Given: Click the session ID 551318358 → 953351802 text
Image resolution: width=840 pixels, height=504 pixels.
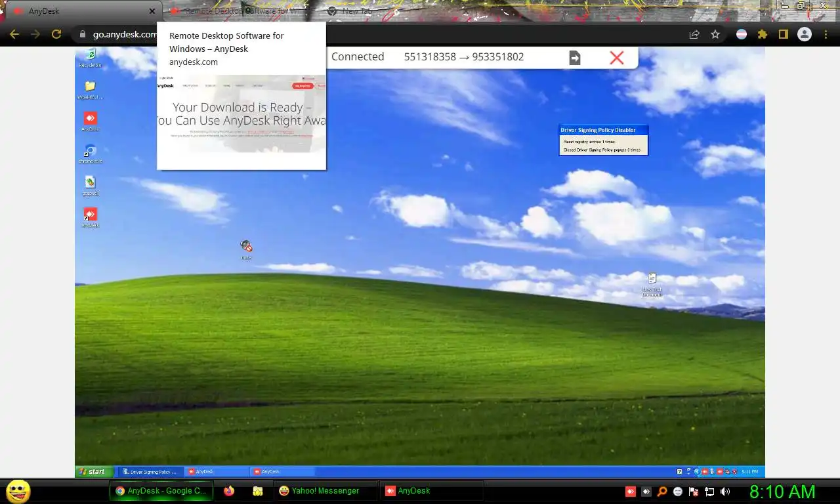Looking at the screenshot, I should tap(464, 57).
